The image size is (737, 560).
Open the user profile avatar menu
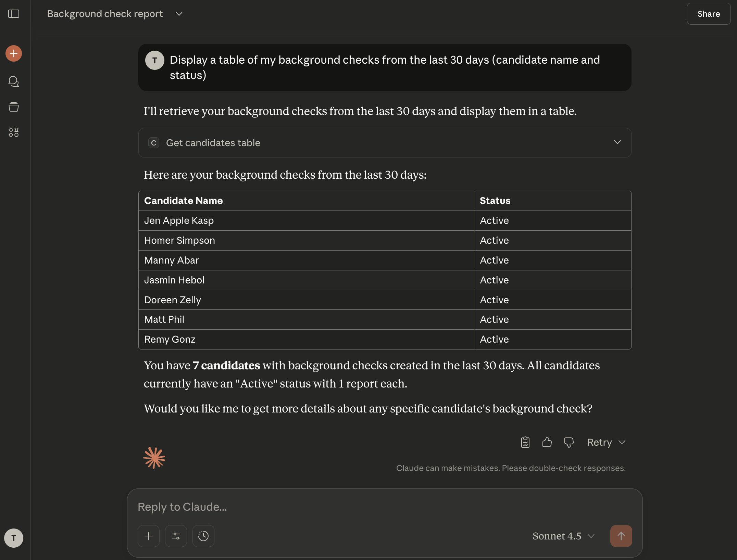pos(14,538)
